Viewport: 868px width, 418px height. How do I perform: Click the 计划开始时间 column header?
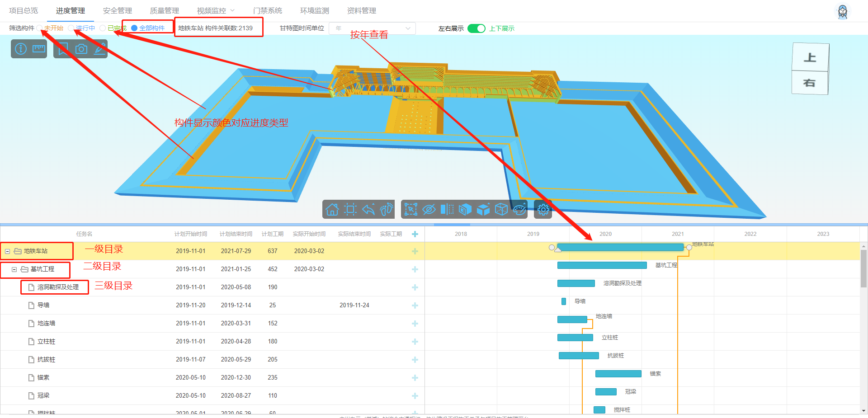coord(191,234)
